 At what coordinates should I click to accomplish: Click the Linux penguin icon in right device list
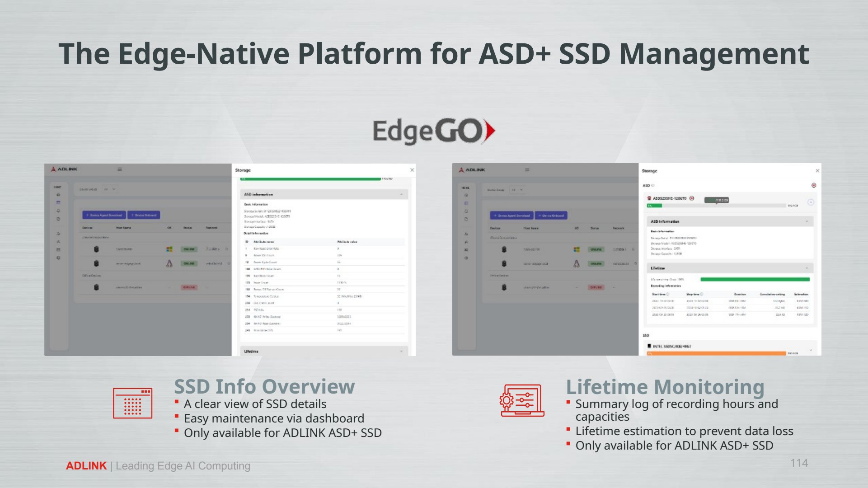577,263
